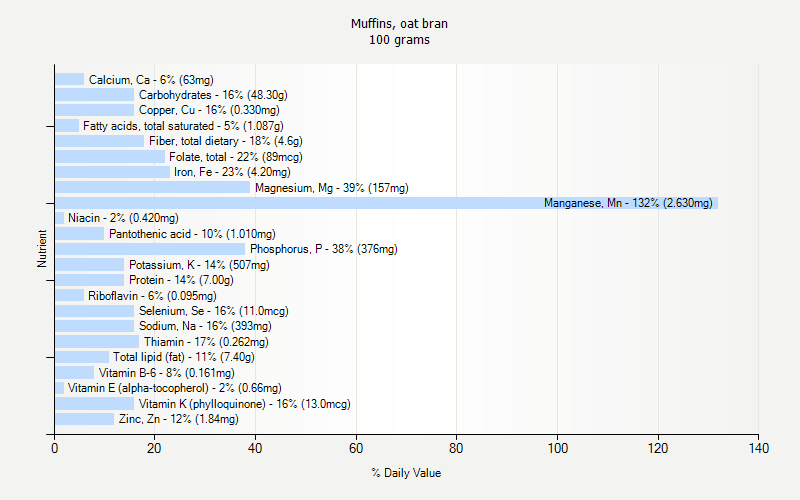Select the 'Calcium, Ca - 6% (63mg)' label
Viewport: 800px width, 500px height.
[151, 80]
